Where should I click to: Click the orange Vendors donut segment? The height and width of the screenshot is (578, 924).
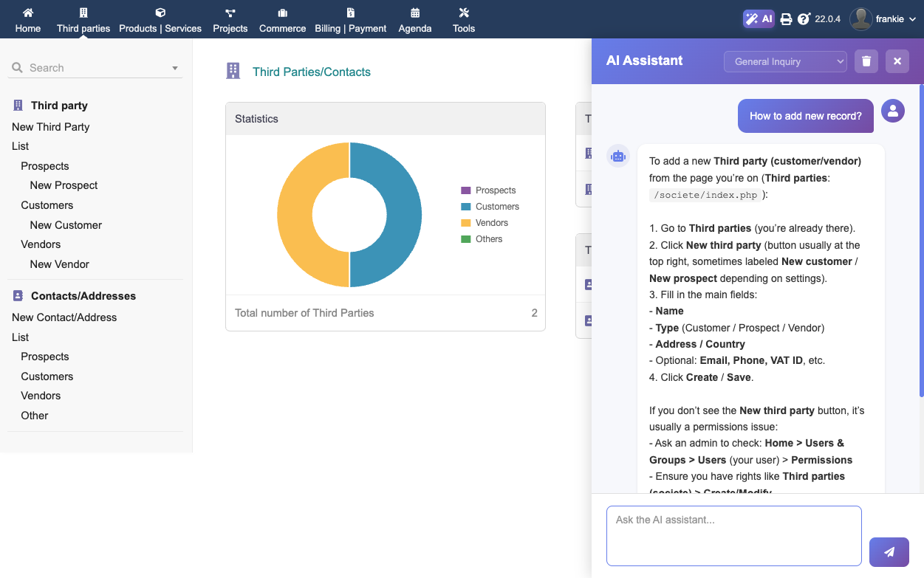click(295, 215)
